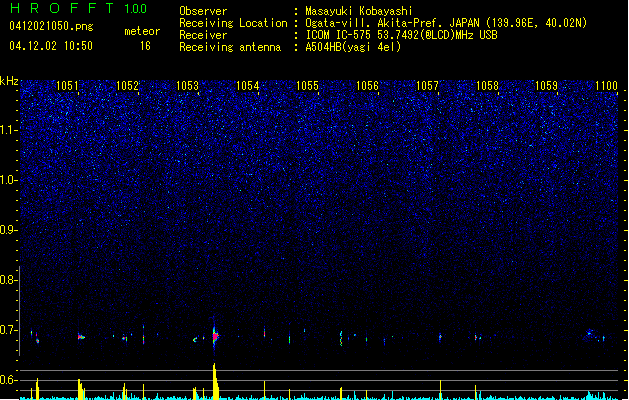Click the HROFFT 1.0.0 title text

[78, 8]
